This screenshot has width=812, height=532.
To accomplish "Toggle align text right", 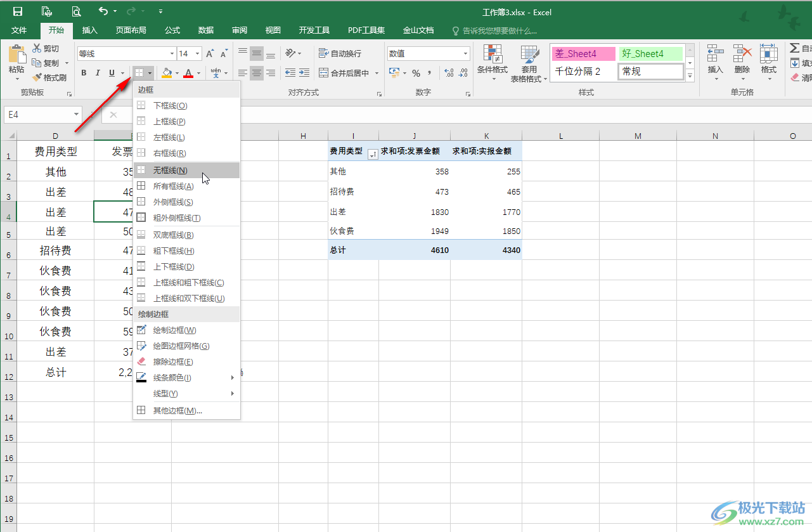I will pyautogui.click(x=271, y=73).
